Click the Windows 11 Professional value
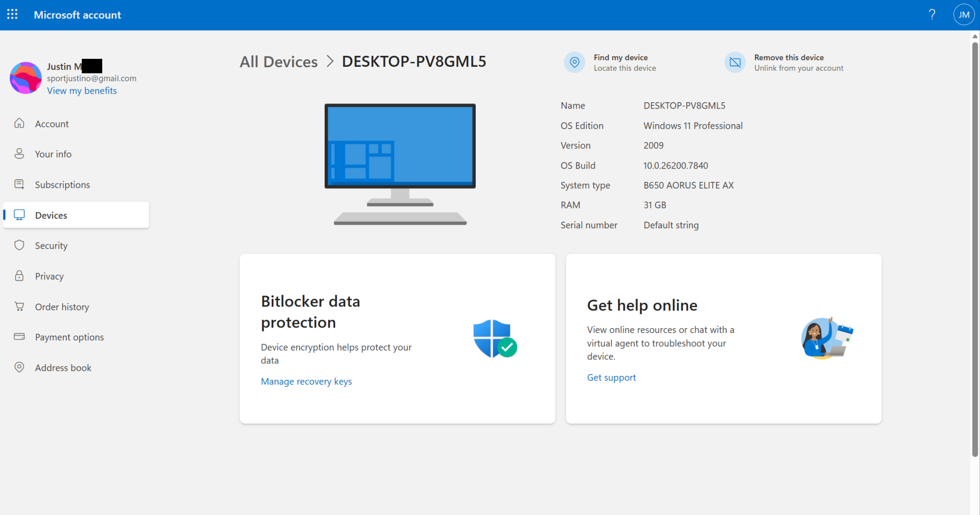 pyautogui.click(x=693, y=126)
